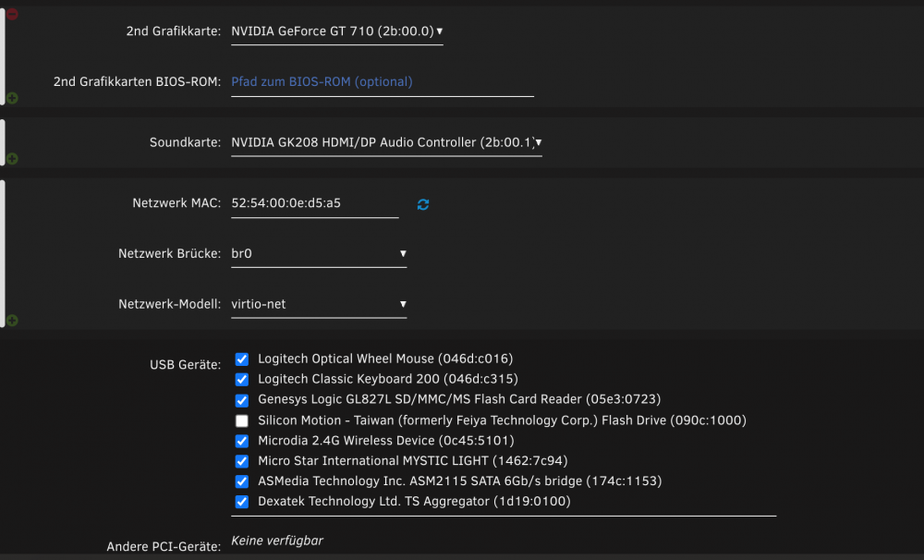Disable the Microdia 2.4G Wireless Device checkbox

[241, 441]
